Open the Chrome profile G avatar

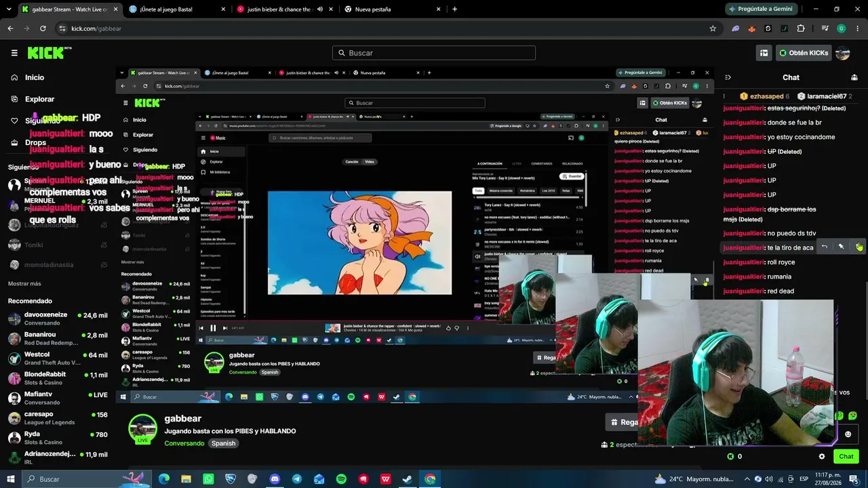(841, 28)
